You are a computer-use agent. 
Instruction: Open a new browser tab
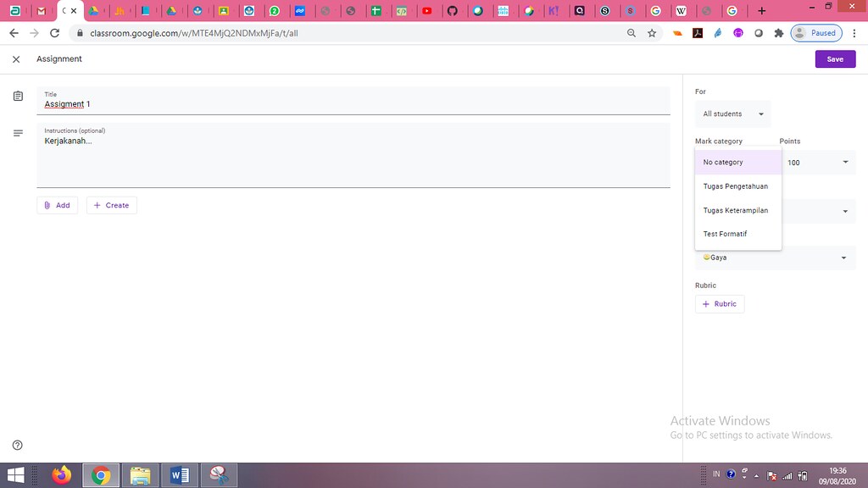coord(762,11)
